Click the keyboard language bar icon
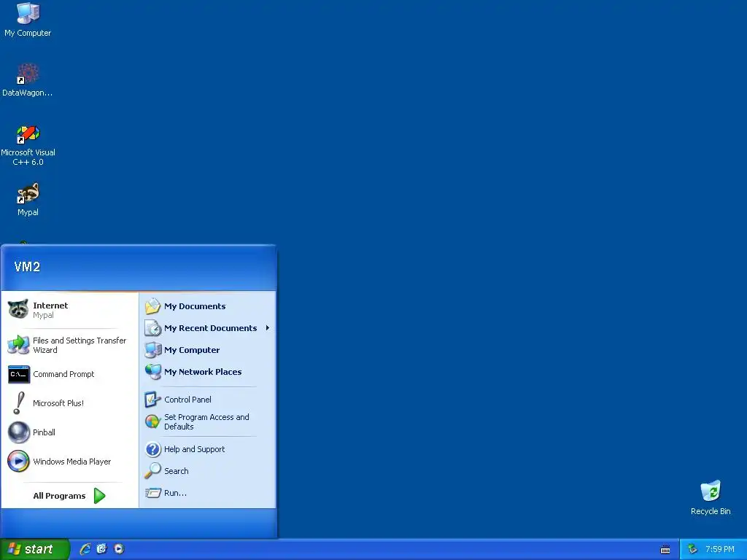 [665, 550]
